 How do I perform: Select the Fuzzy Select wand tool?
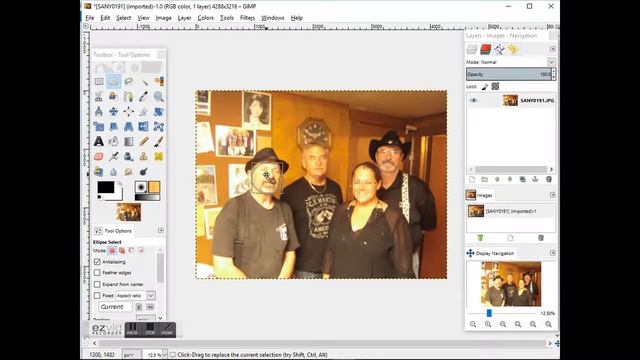point(144,81)
